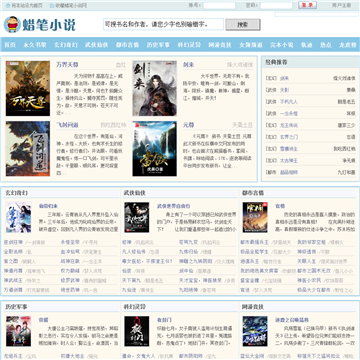Click the 将本站设为首页 link
Image resolution: width=360 pixels, height=360 pixels.
27,6
